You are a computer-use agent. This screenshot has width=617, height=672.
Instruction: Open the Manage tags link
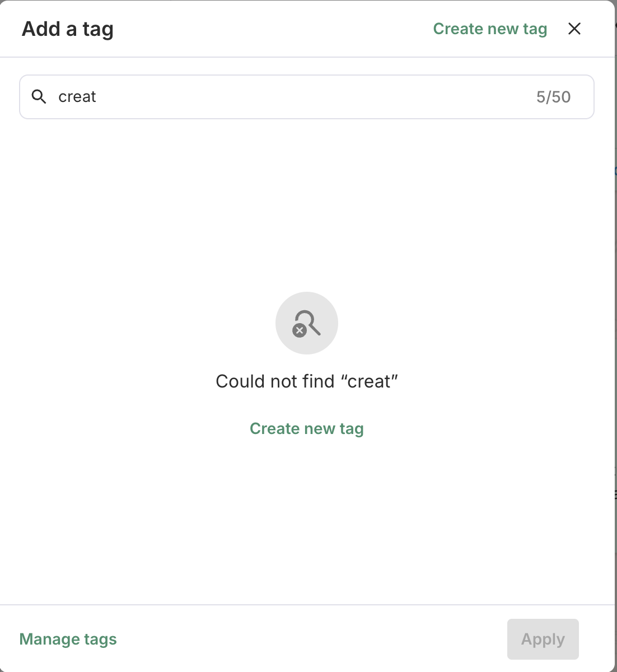coord(68,639)
